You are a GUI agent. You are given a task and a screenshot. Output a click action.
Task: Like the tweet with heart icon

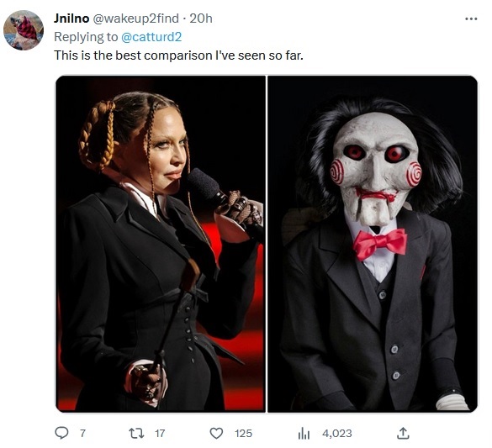pyautogui.click(x=216, y=434)
